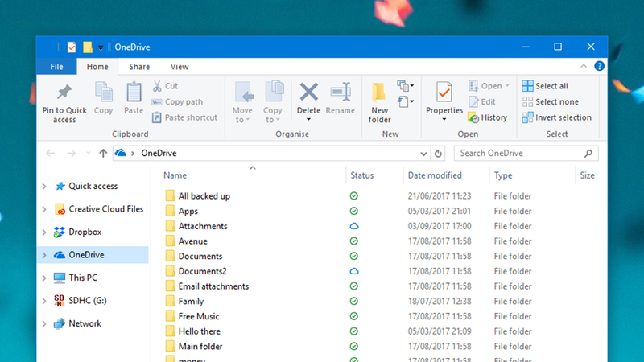Open the New item dropdown
644x362 pixels.
pyautogui.click(x=406, y=86)
